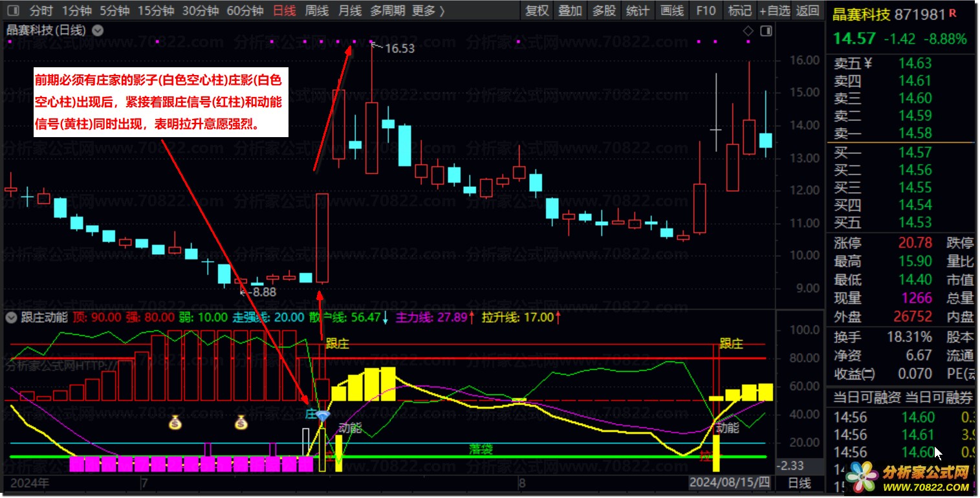Image resolution: width=980 pixels, height=498 pixels.
Task: Click date marker 2024/08/15/四
Action: click(730, 482)
